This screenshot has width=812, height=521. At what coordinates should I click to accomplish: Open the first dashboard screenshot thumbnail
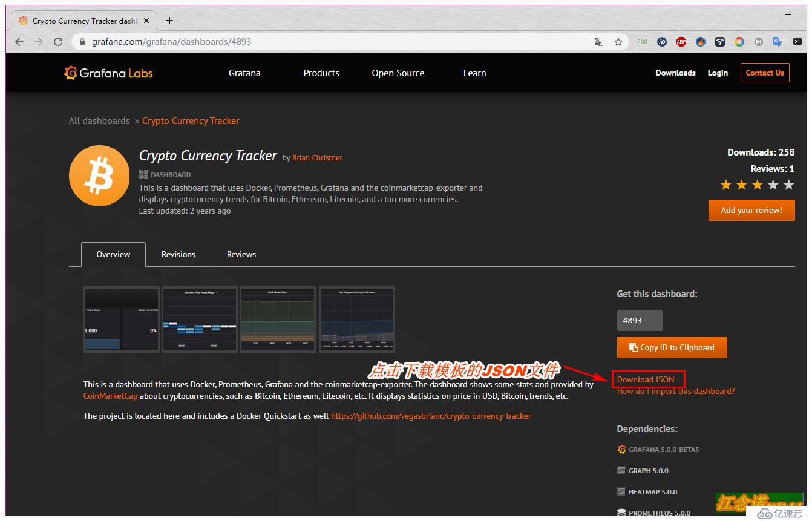click(x=122, y=319)
